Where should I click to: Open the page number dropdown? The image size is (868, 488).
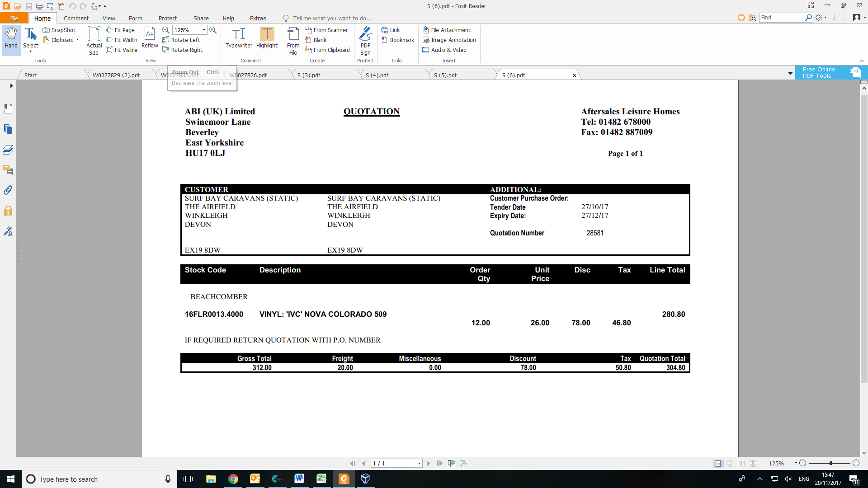tap(419, 463)
